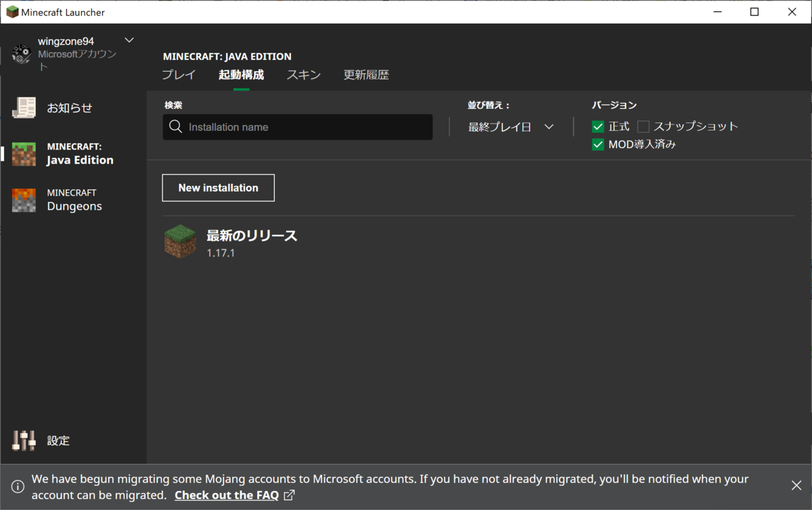This screenshot has width=812, height=510.
Task: Disable the MOD導入済み filter
Action: (x=597, y=144)
